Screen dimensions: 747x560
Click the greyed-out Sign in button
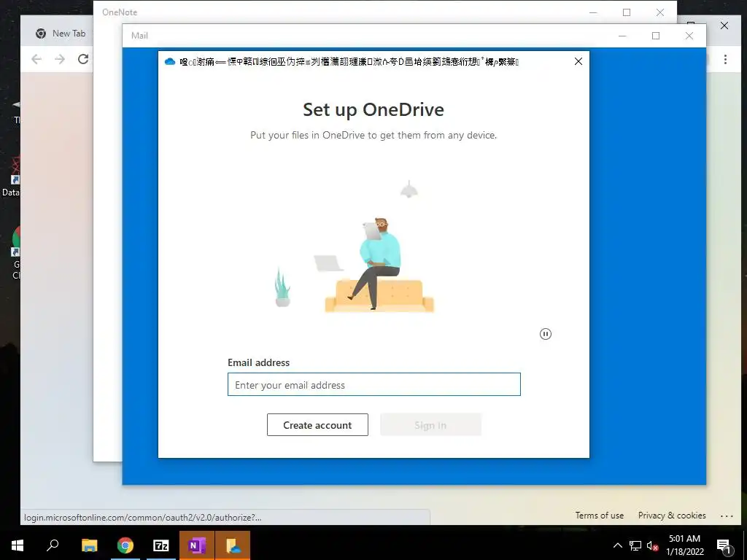point(430,425)
